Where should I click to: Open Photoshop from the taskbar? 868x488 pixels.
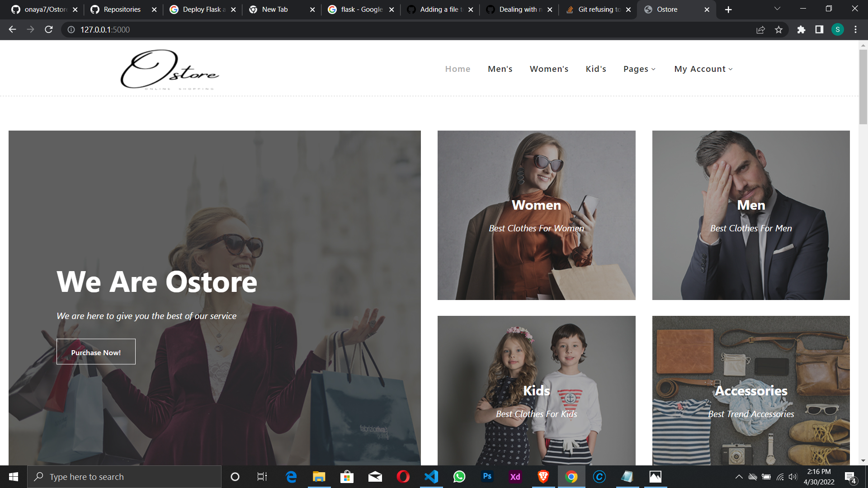[x=487, y=476]
